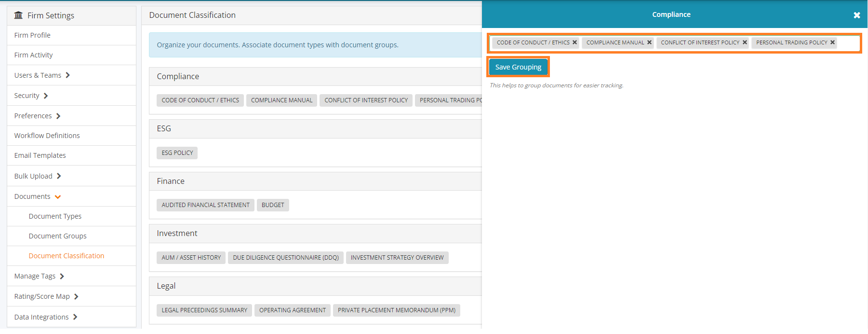Click INVESTMENT STRATEGY OVERVIEW tag
Viewport: 868px width, 334px height.
point(397,258)
